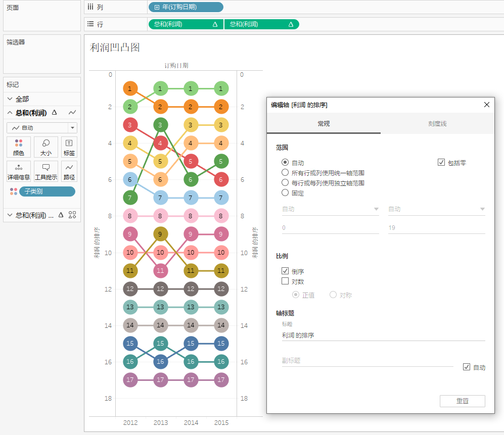Open the Tooltip (工具提示) marks card button
504x435 pixels.
click(46, 171)
